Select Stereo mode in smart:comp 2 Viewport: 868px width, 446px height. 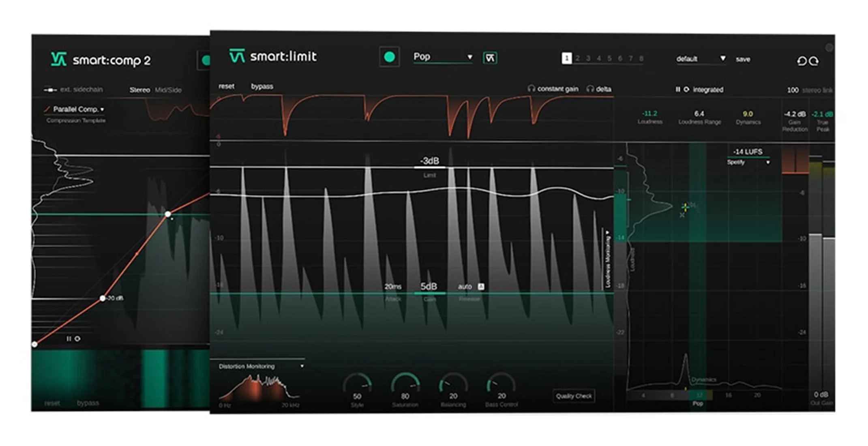point(139,90)
